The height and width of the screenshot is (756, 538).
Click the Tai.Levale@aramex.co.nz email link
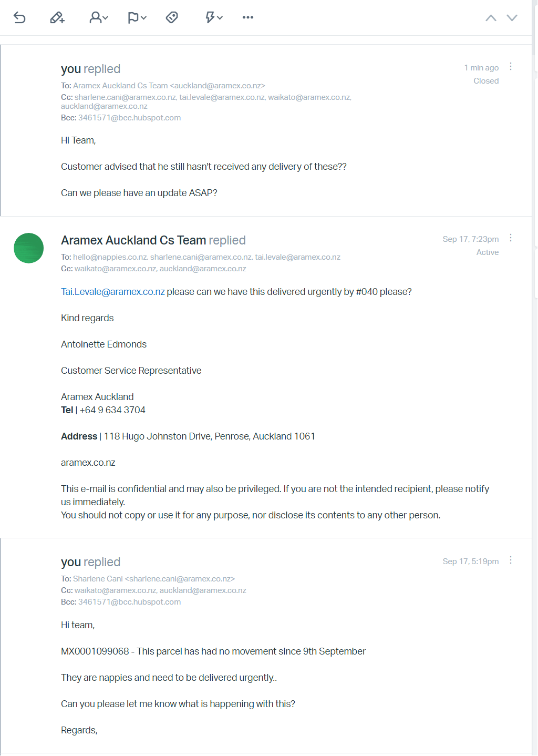click(113, 292)
